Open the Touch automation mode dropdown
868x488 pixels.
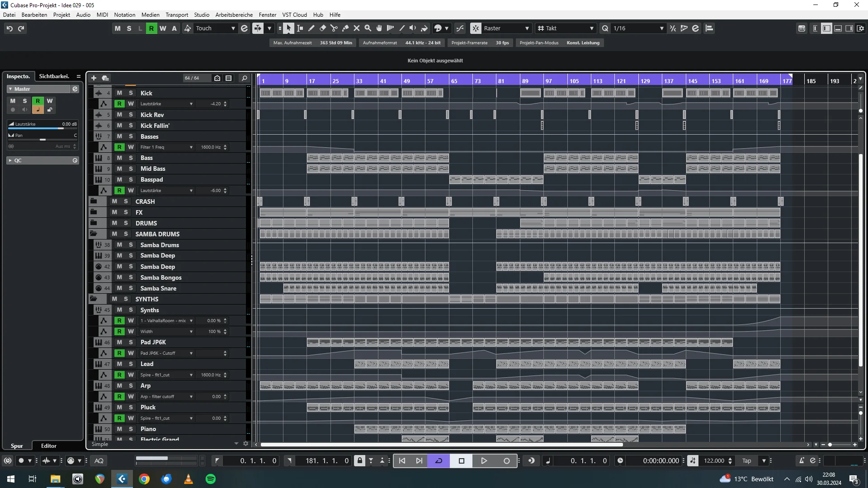click(x=215, y=28)
